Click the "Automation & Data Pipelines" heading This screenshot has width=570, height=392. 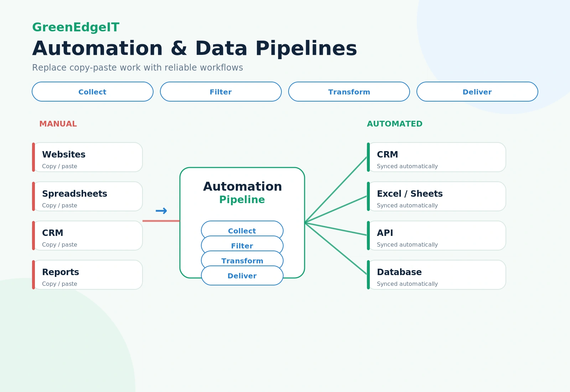[195, 48]
